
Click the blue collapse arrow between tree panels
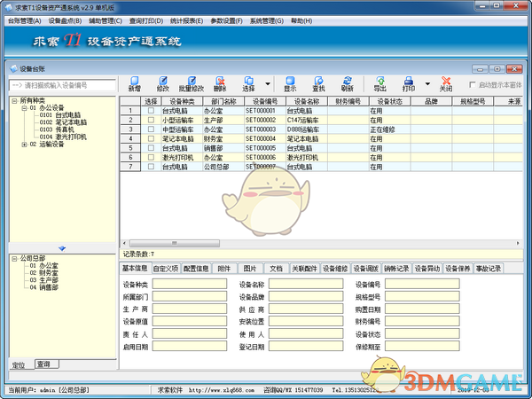click(x=62, y=248)
